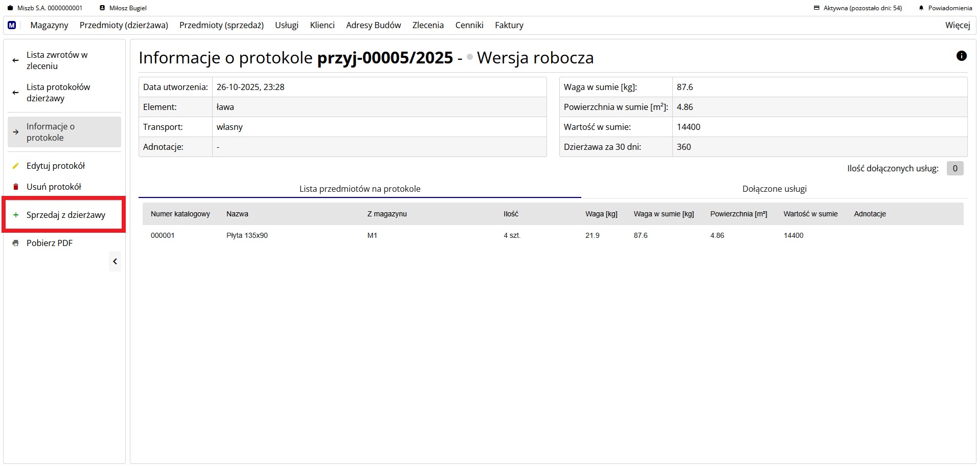980x467 pixels.
Task: Select the Płyta 135x90 table row
Action: (247, 235)
